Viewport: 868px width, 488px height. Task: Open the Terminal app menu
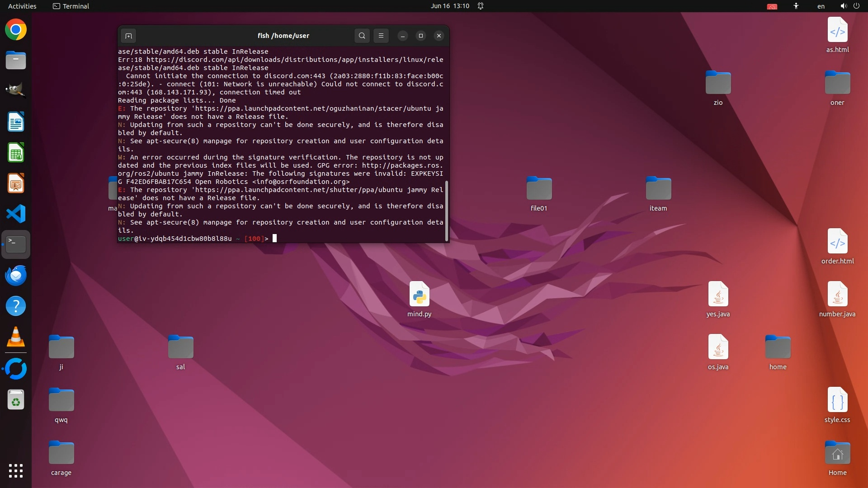click(71, 6)
